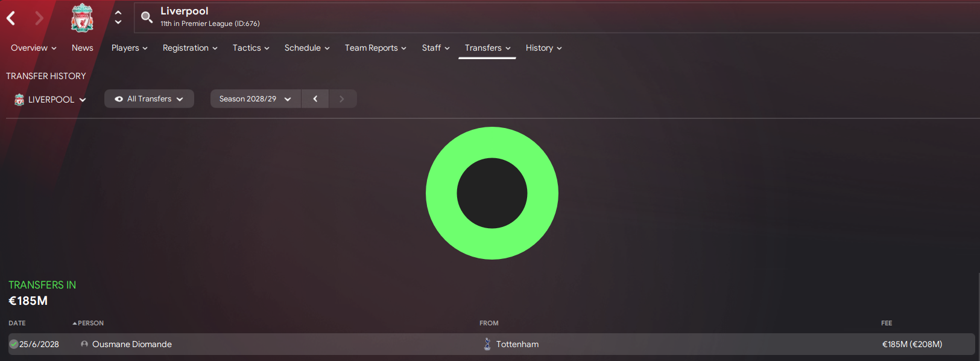The width and height of the screenshot is (980, 361).
Task: Go to the previous season
Action: click(x=315, y=99)
